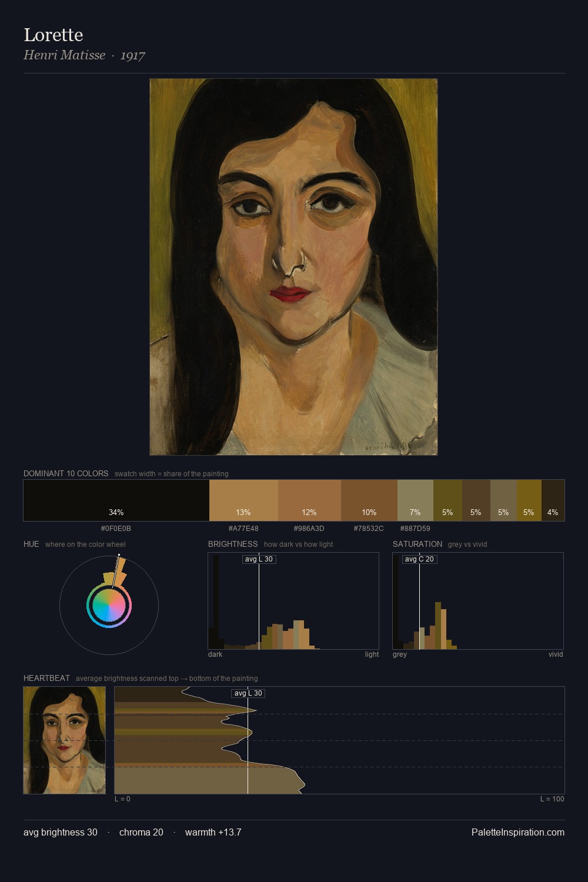Click Henri Matisse · 1917 subtitle

coord(84,55)
